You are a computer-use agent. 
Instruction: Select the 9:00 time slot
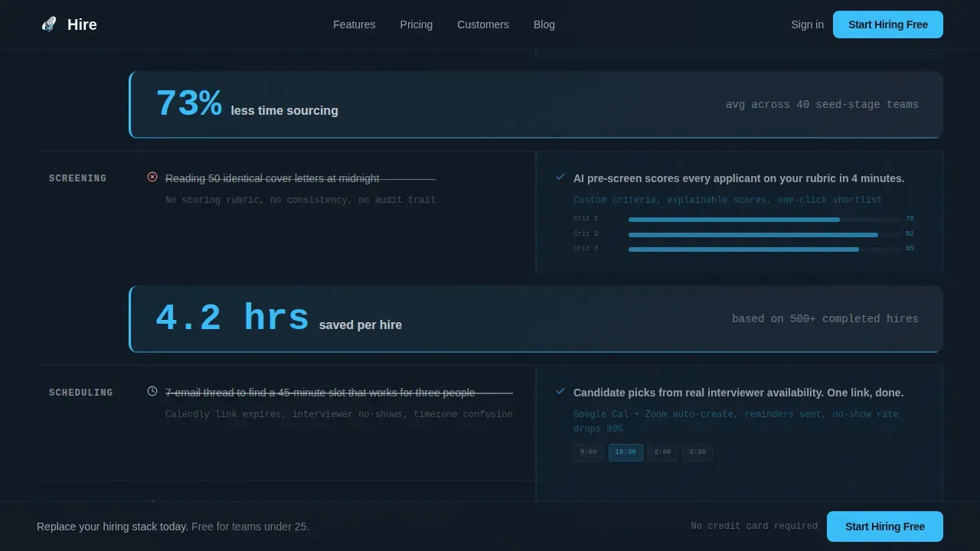(588, 452)
